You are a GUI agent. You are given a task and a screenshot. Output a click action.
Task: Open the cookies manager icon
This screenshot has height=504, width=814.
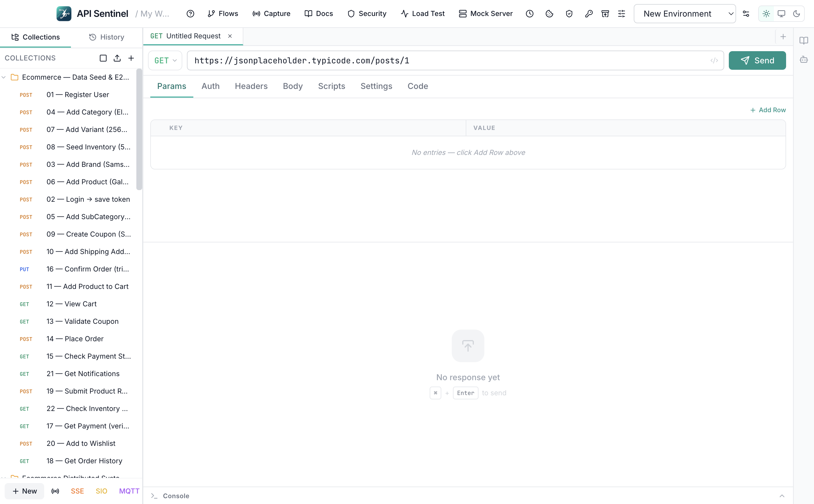coord(549,14)
